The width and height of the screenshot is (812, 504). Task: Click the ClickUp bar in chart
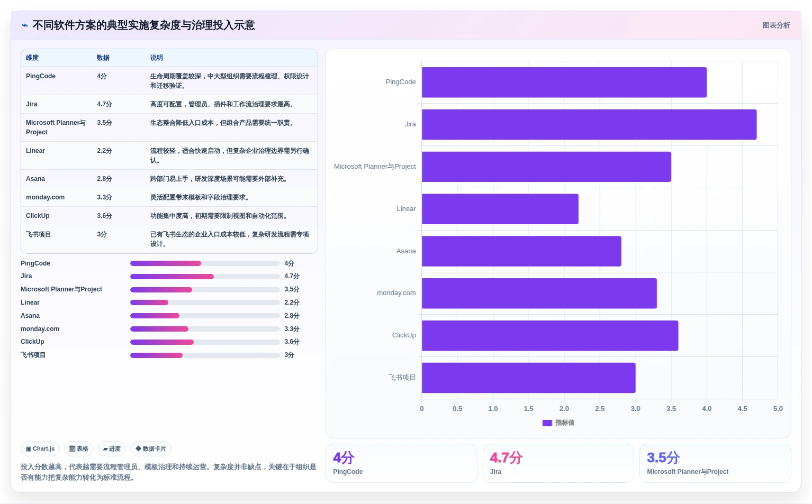point(550,335)
